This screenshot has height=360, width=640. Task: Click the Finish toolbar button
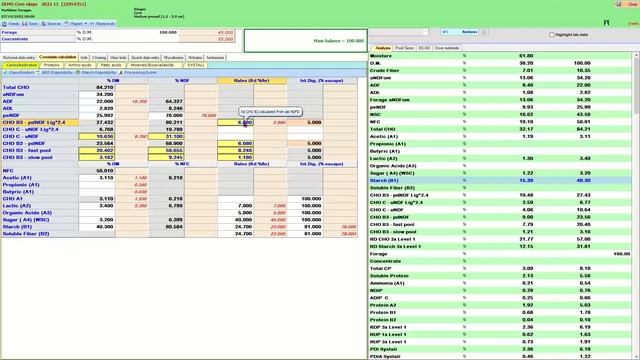pyautogui.click(x=11, y=24)
